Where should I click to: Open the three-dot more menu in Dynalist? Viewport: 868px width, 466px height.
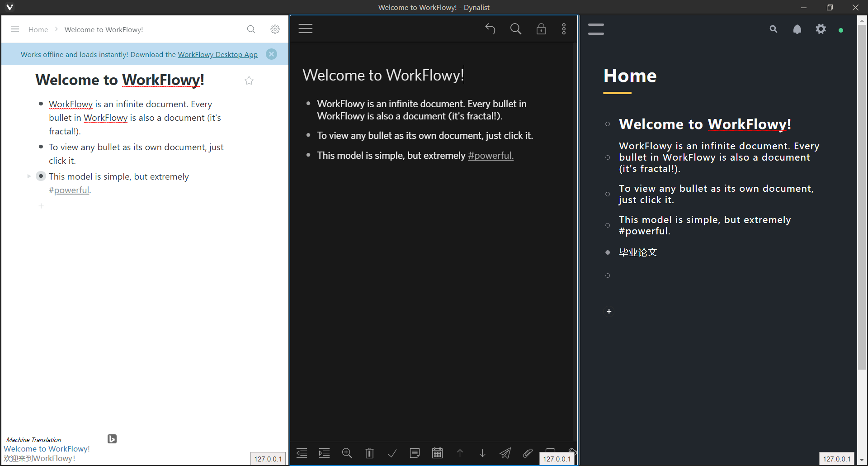point(564,29)
